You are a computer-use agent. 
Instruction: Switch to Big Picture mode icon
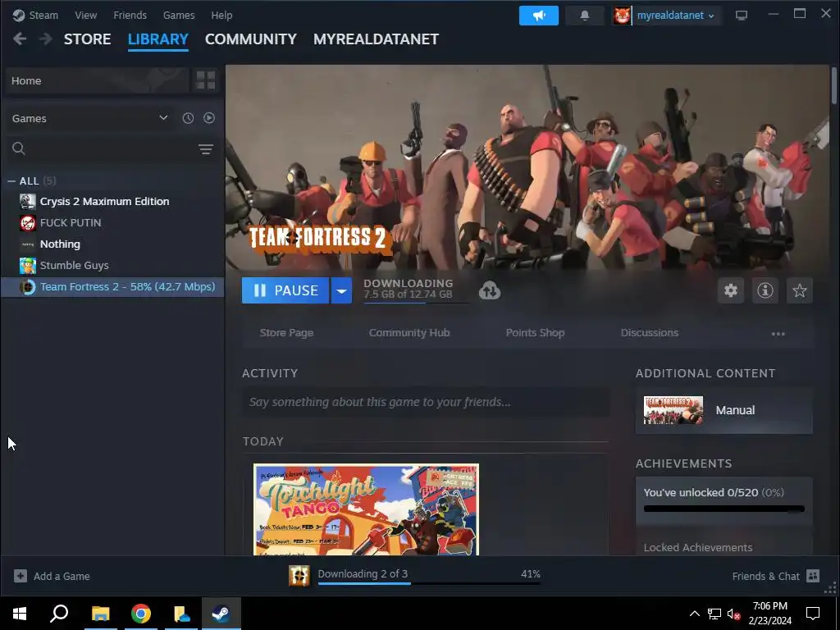tap(742, 16)
